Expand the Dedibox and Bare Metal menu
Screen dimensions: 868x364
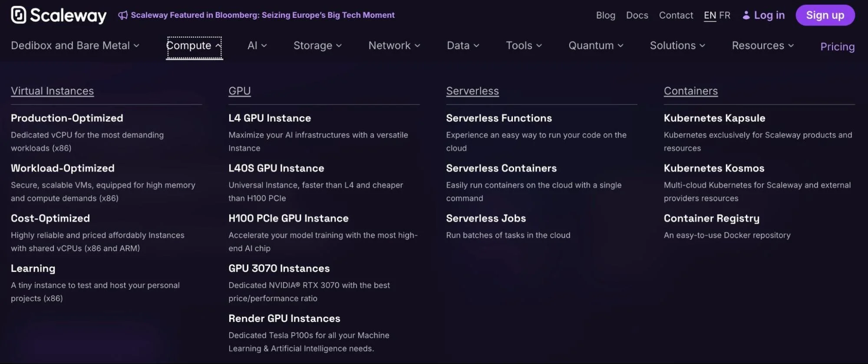[75, 46]
